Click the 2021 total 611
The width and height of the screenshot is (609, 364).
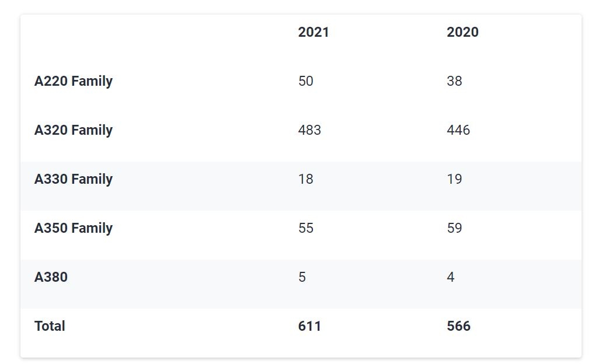pos(309,326)
